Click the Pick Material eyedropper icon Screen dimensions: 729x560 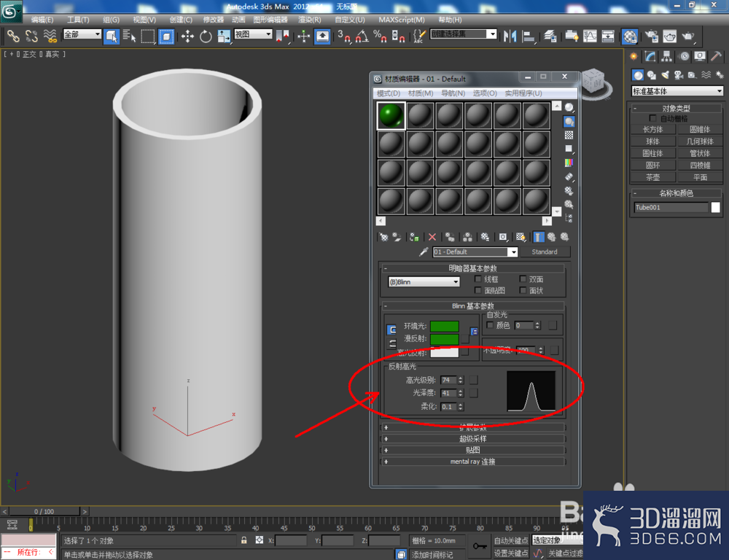(424, 252)
